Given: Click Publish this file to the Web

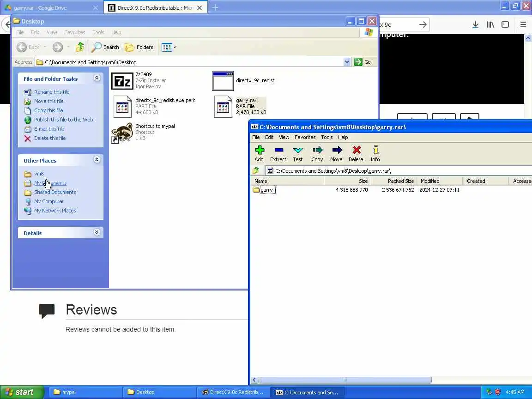Looking at the screenshot, I should point(63,120).
